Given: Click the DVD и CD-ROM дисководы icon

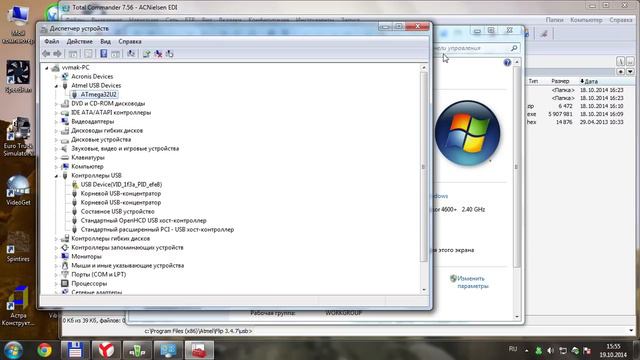Looking at the screenshot, I should 64,104.
